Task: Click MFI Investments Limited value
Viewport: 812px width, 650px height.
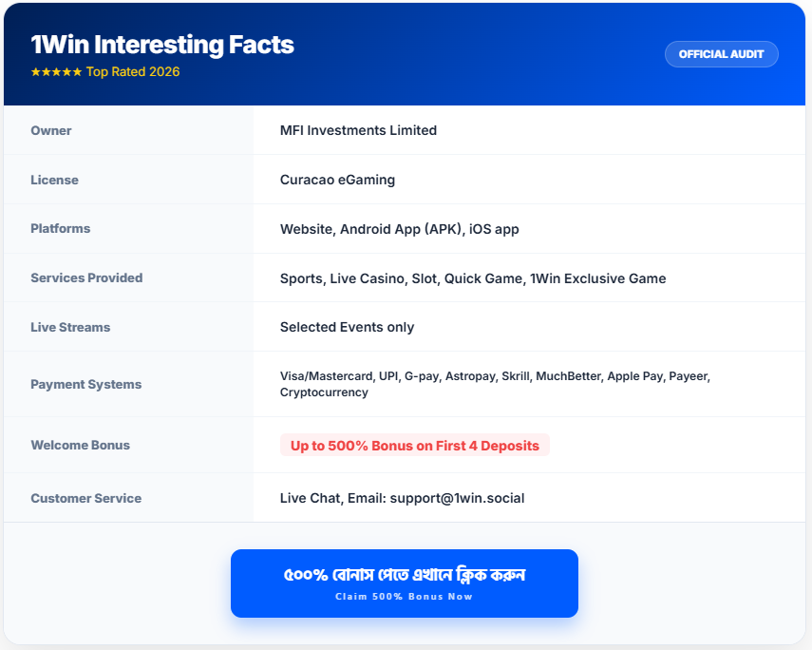Action: click(x=358, y=130)
